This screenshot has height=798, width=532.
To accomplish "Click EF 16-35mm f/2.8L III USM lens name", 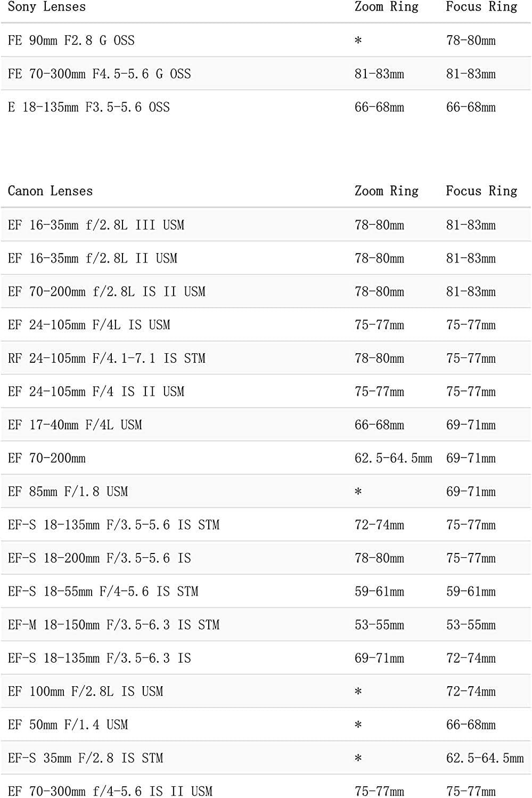I will pyautogui.click(x=96, y=225).
